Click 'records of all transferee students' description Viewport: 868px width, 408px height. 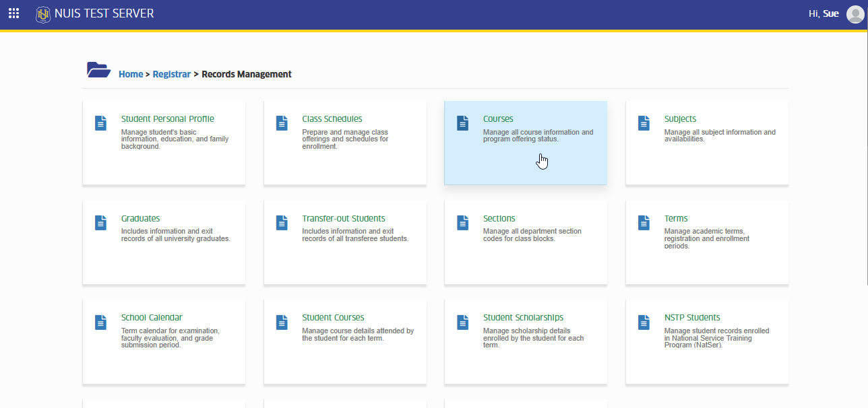(355, 235)
